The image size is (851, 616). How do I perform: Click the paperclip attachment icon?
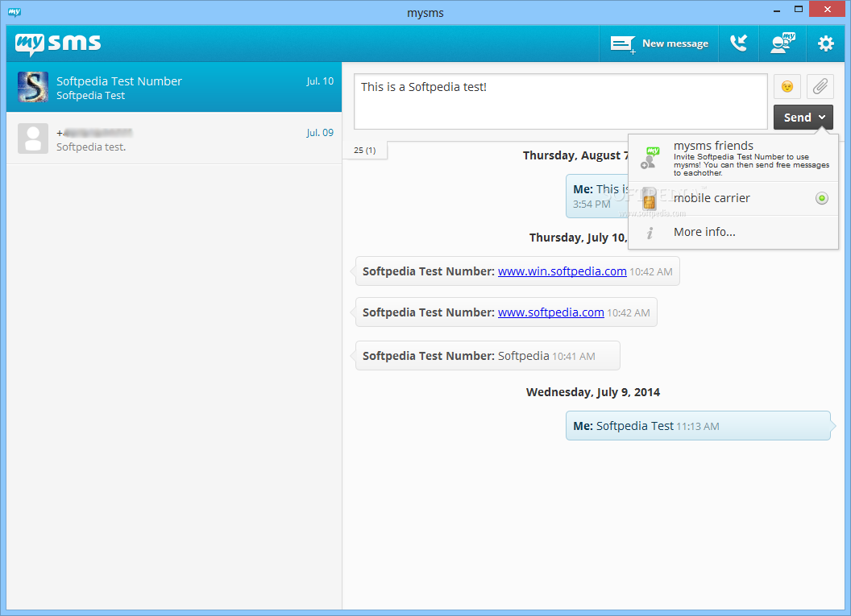[x=820, y=87]
